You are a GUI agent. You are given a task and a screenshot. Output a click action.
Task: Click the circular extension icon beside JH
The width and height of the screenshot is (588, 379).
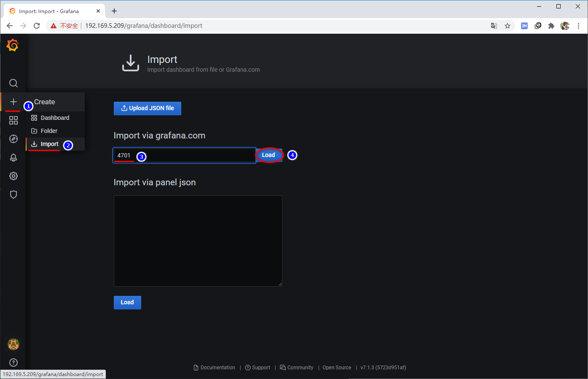pos(538,26)
